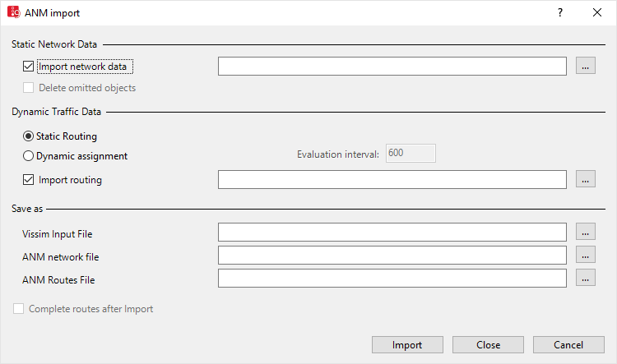Viewport: 617px width, 364px height.
Task: Focus the Import routing path field
Action: 392,179
